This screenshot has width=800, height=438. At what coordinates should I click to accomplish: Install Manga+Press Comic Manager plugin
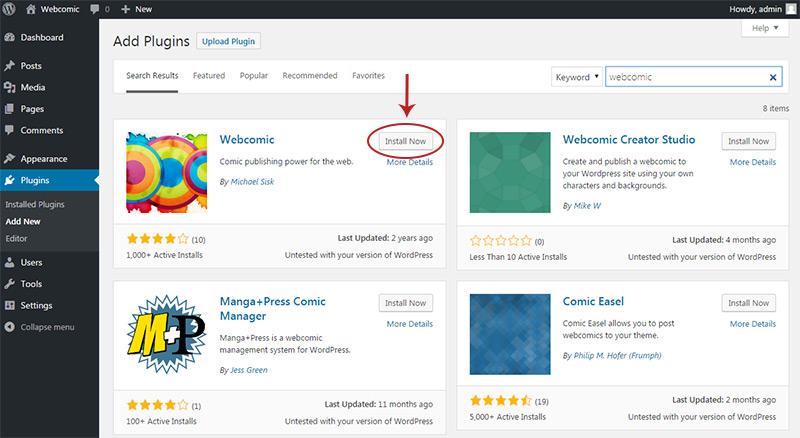[x=405, y=303]
